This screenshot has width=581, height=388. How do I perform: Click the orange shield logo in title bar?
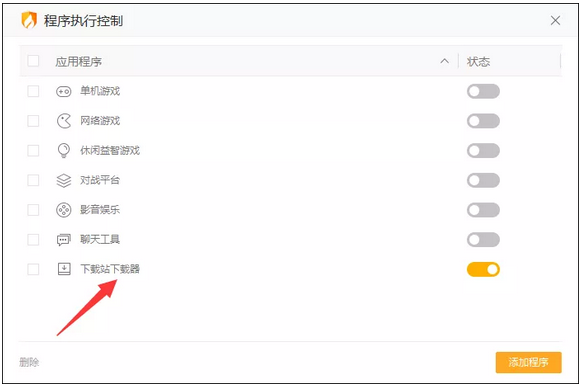tap(29, 20)
